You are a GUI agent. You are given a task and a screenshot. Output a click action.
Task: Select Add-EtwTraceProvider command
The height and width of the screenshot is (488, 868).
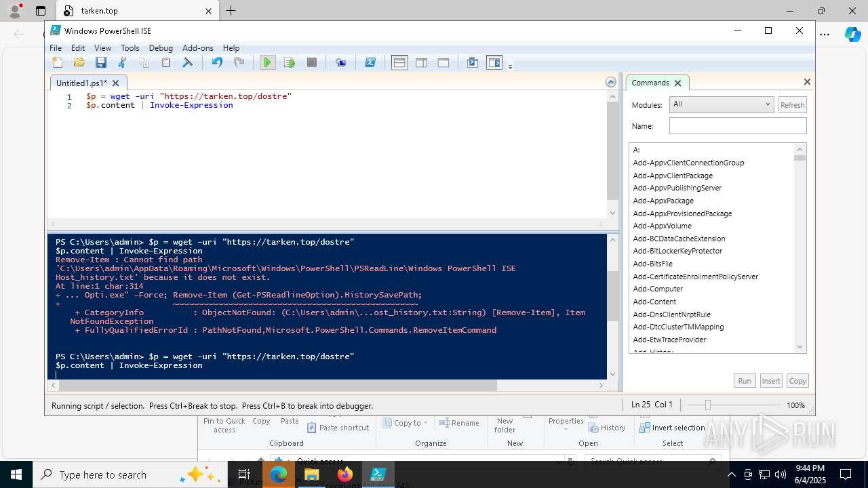click(x=669, y=340)
